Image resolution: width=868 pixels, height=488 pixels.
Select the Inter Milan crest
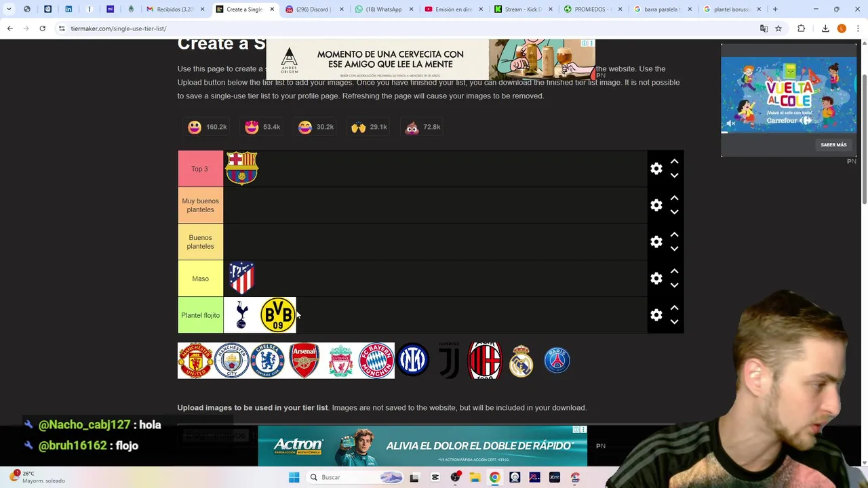click(412, 361)
